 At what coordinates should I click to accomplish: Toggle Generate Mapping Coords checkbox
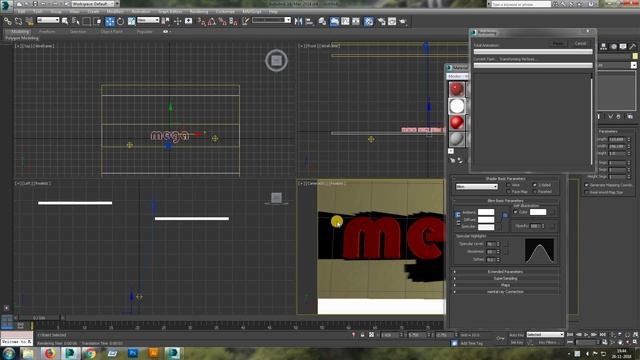point(587,185)
